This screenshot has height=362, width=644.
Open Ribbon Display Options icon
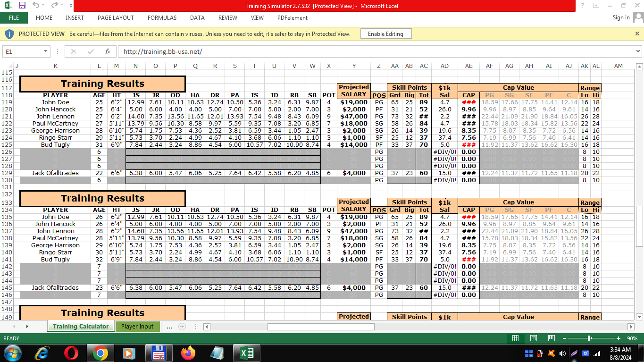pos(596,6)
